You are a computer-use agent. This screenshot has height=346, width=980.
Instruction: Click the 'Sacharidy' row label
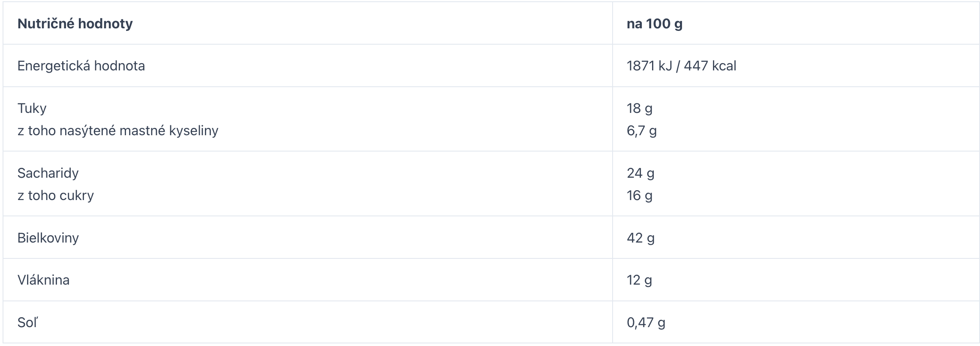(48, 173)
